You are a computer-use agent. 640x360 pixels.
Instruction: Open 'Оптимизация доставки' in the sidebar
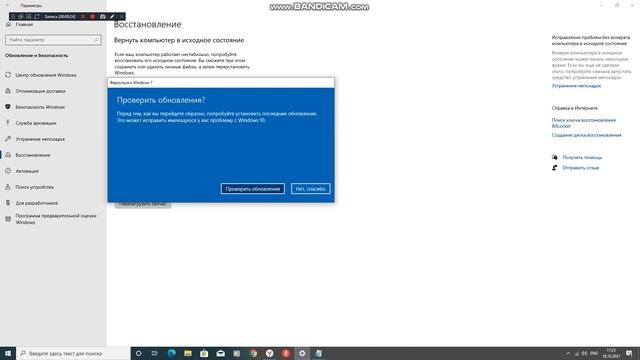pyautogui.click(x=40, y=91)
